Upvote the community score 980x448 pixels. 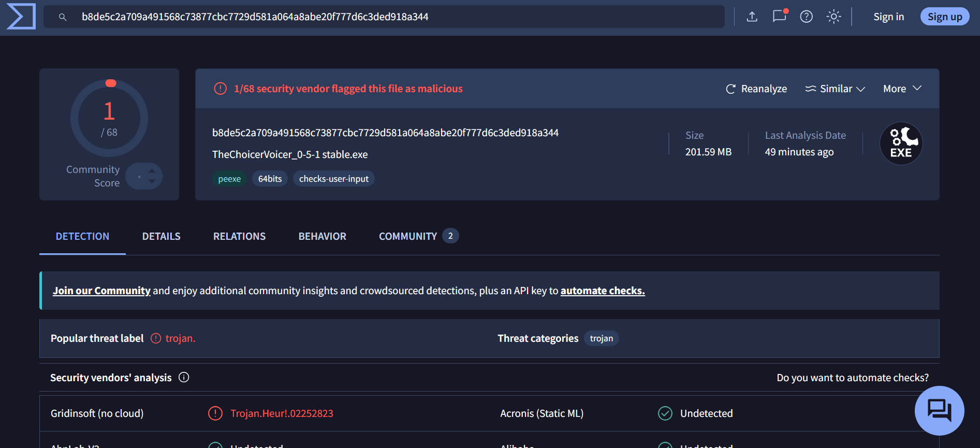point(152,170)
